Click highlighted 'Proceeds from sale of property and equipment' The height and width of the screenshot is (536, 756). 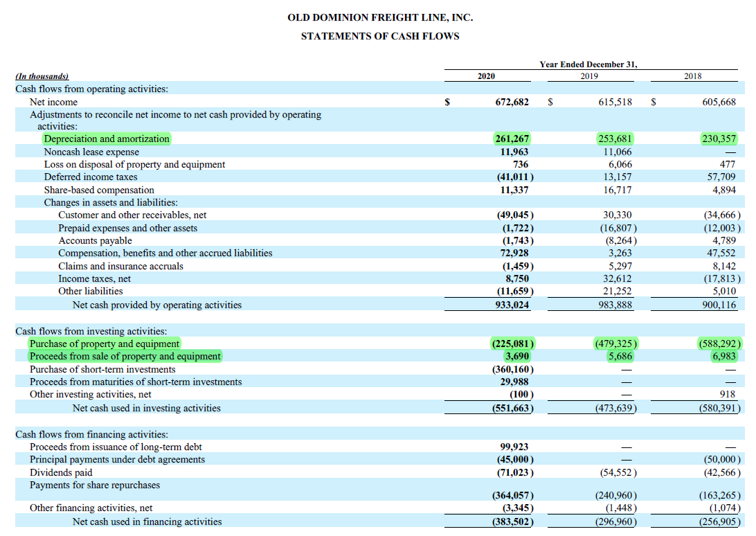pyautogui.click(x=125, y=357)
